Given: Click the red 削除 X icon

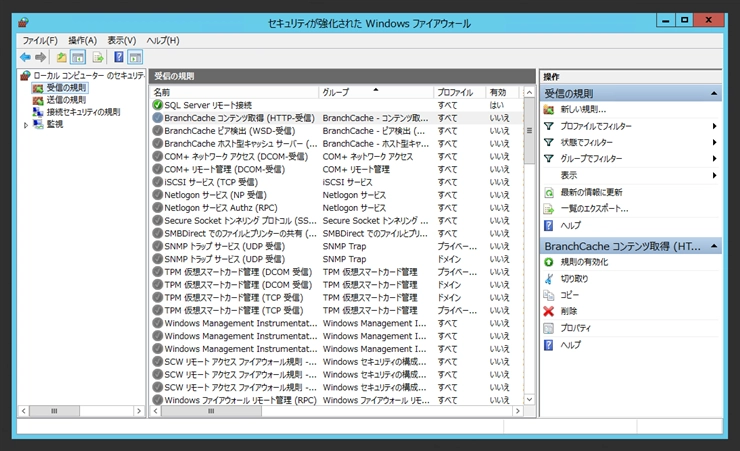Looking at the screenshot, I should click(548, 311).
